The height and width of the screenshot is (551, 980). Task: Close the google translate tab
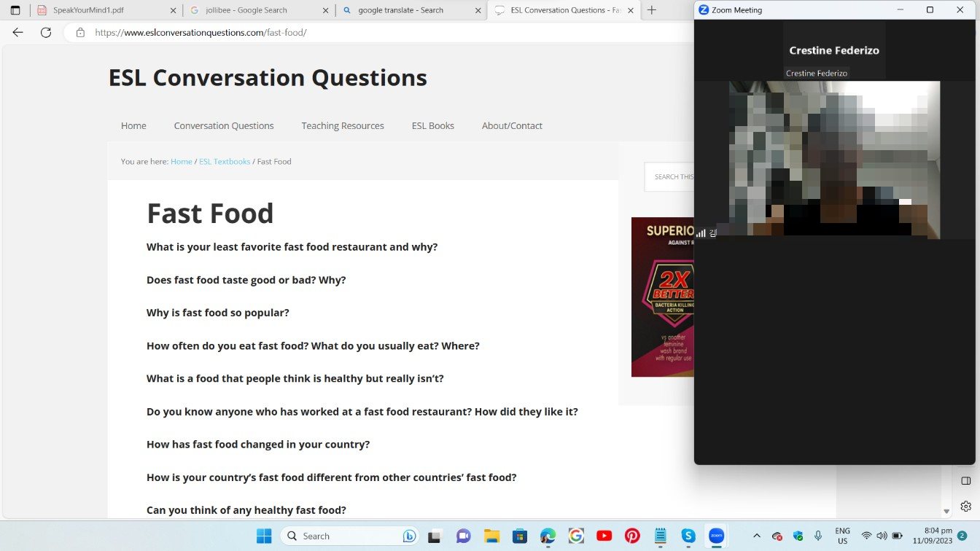tap(477, 10)
